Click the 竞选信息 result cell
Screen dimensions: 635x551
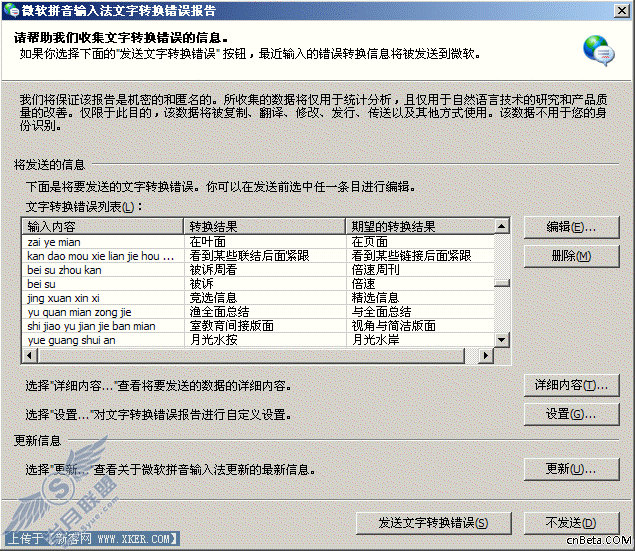tap(264, 298)
